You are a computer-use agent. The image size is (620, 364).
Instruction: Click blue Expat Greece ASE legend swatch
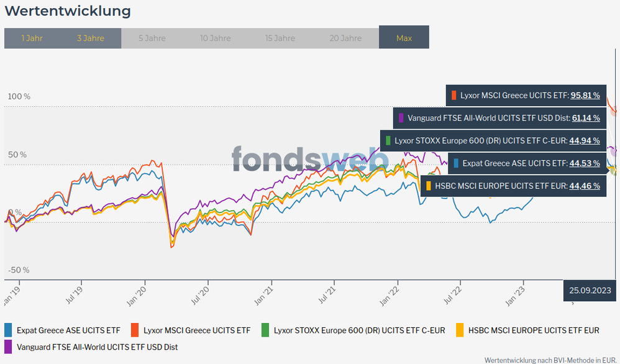tap(8, 330)
